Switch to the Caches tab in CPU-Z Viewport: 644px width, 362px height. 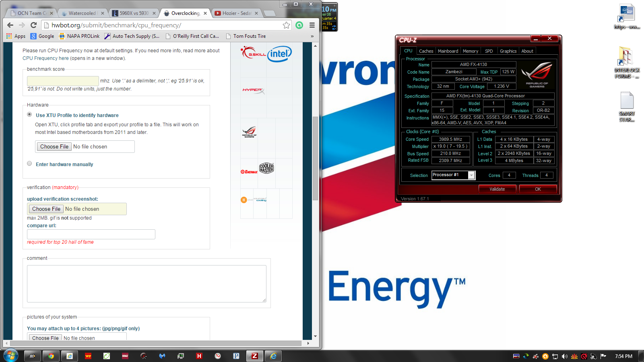426,51
